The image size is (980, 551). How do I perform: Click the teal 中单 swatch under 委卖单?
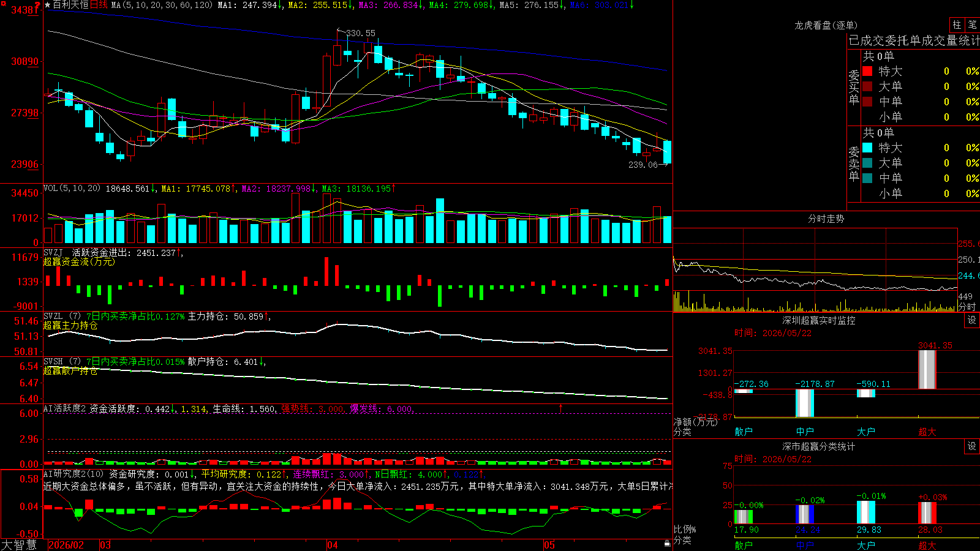pos(867,178)
